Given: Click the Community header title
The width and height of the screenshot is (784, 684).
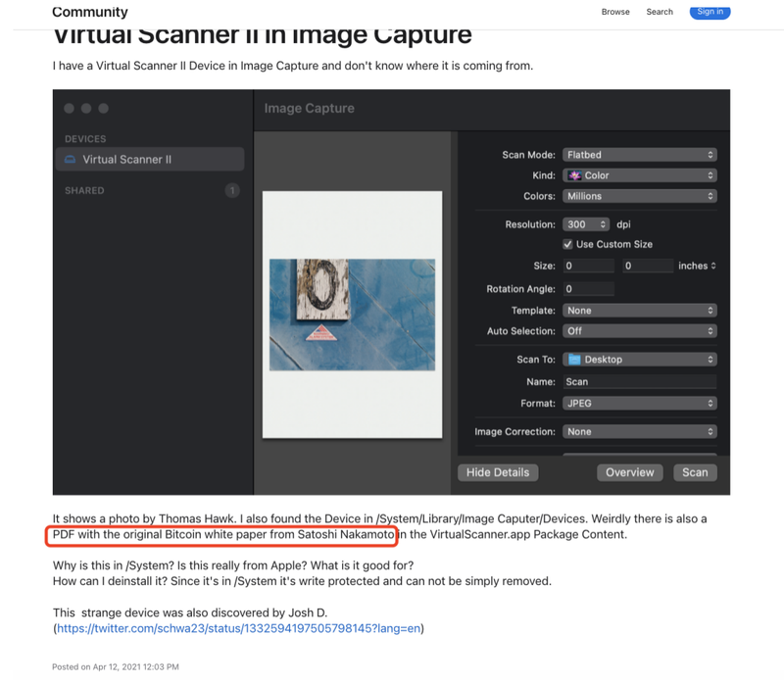Looking at the screenshot, I should pyautogui.click(x=90, y=12).
